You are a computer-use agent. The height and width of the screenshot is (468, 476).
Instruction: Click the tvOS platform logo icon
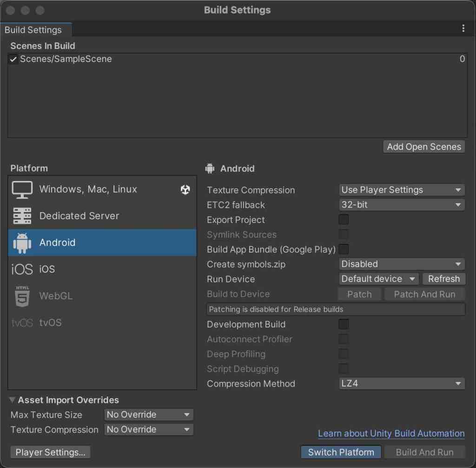point(22,323)
